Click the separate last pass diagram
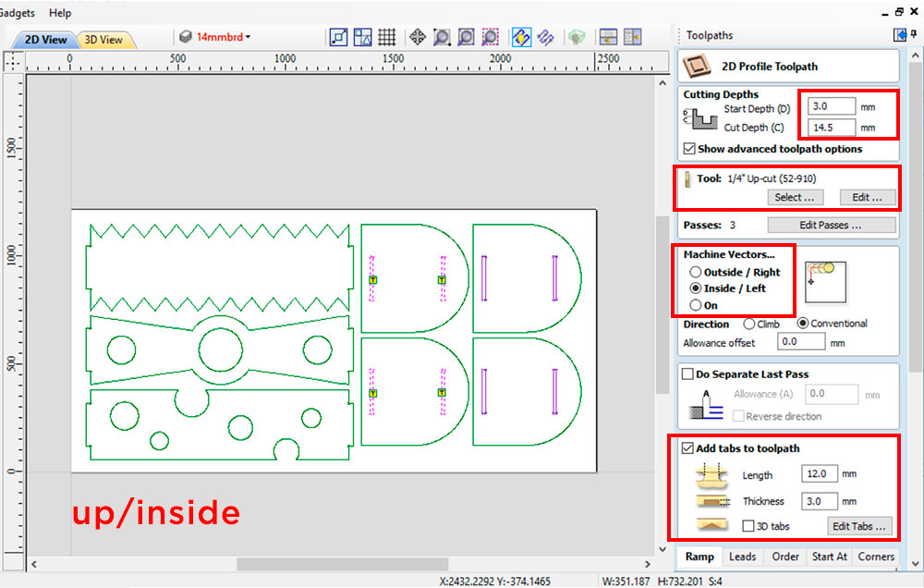Image resolution: width=924 pixels, height=588 pixels. coord(705,405)
